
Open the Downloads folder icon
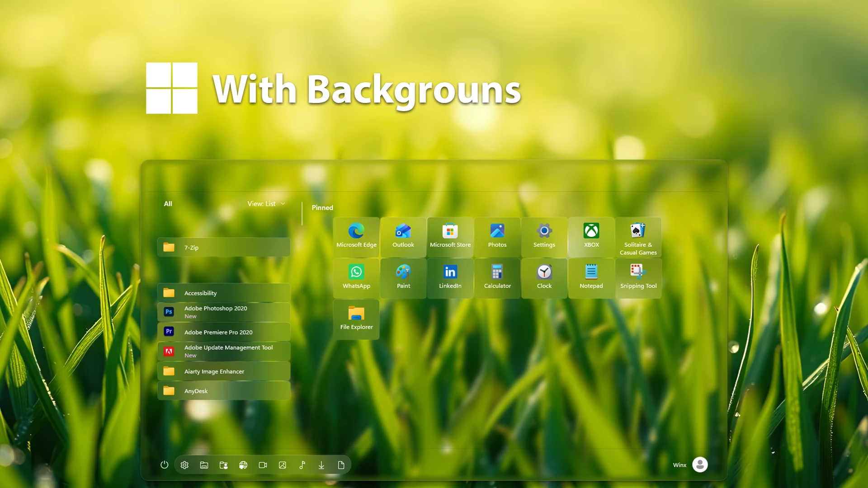pyautogui.click(x=321, y=465)
